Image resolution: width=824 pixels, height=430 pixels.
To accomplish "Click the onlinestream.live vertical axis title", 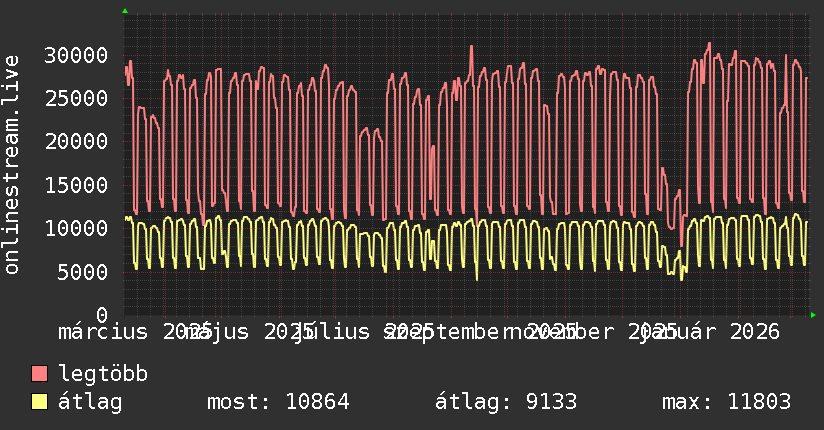I will [12, 165].
